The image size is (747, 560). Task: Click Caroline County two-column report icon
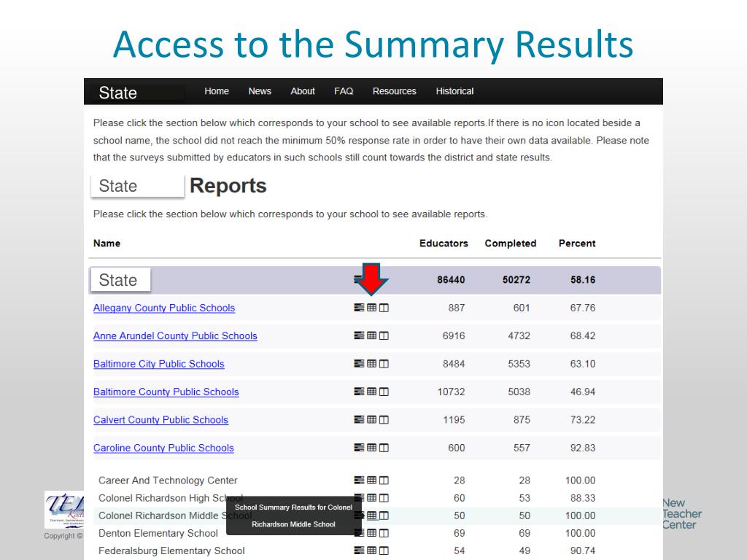pyautogui.click(x=384, y=448)
